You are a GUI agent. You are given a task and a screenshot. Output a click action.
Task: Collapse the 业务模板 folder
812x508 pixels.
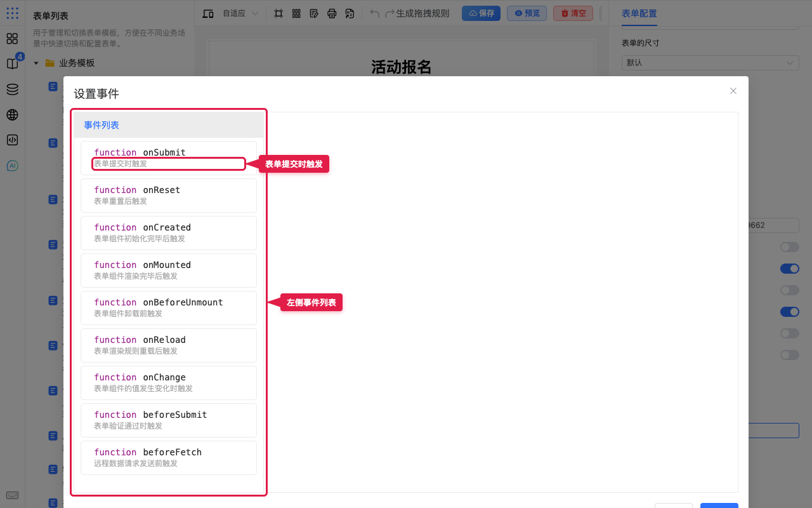[36, 63]
